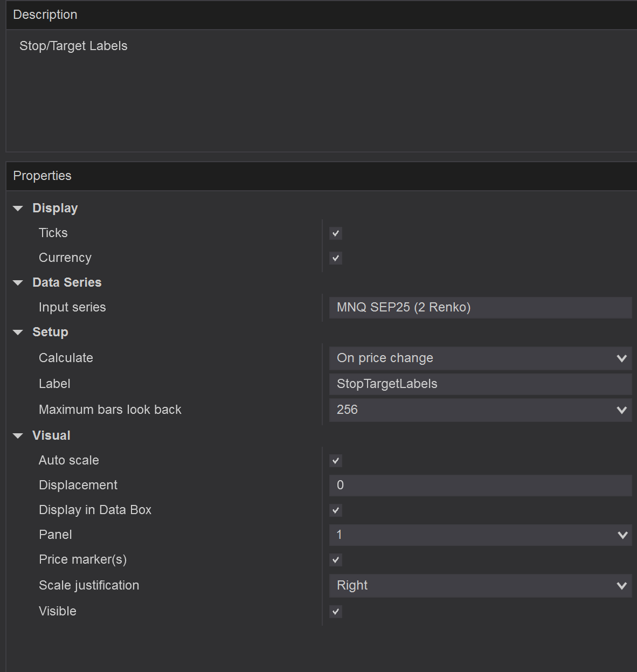Uncheck the Price marker(s) checkbox
Image resolution: width=637 pixels, height=672 pixels.
coord(336,560)
